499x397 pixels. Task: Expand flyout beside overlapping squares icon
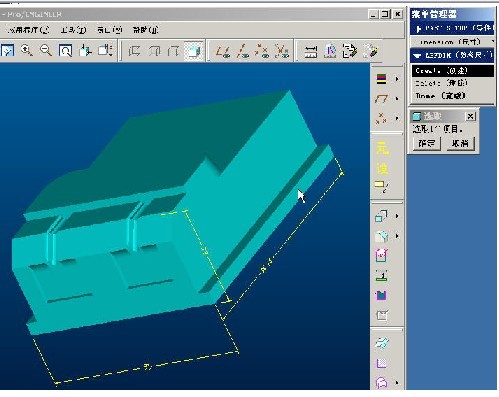point(397,216)
